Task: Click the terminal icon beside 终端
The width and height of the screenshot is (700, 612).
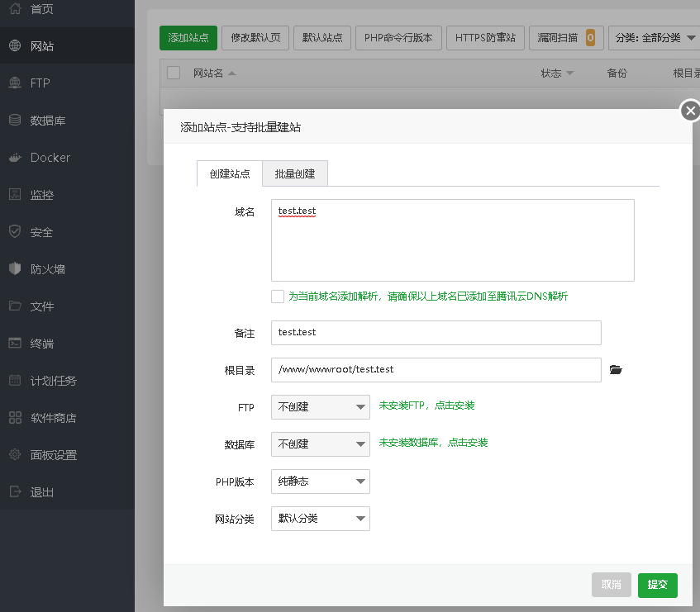Action: 15,343
